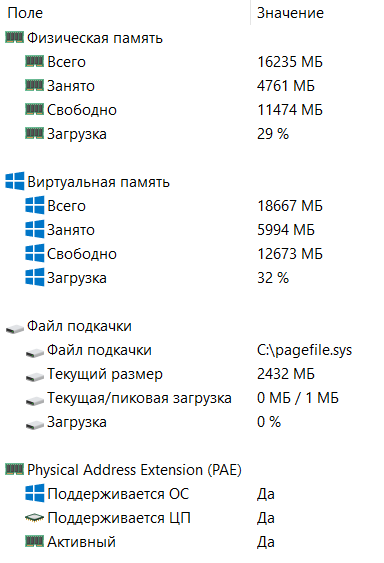Select the page file Загрузка 0 % row
The height and width of the screenshot is (563, 384).
[192, 422]
